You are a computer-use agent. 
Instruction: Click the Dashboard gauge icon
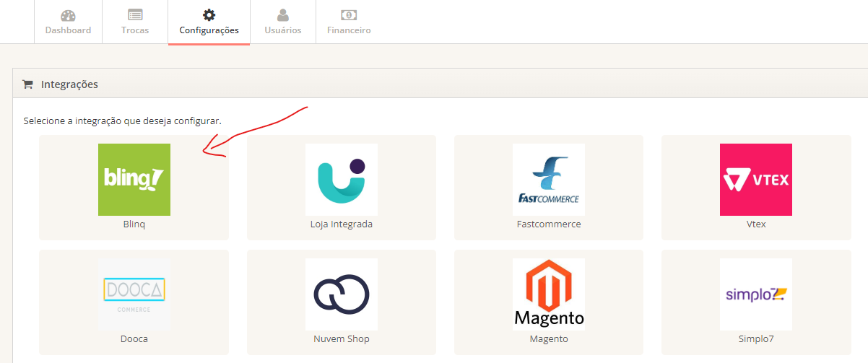click(x=68, y=15)
